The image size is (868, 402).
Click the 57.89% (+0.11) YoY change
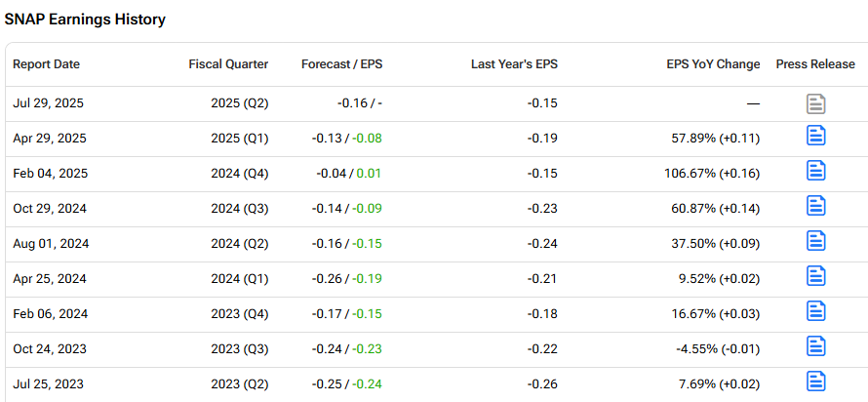click(717, 139)
